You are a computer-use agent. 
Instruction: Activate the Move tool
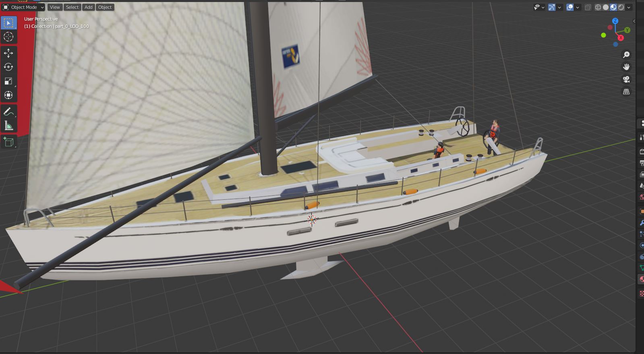(8, 53)
